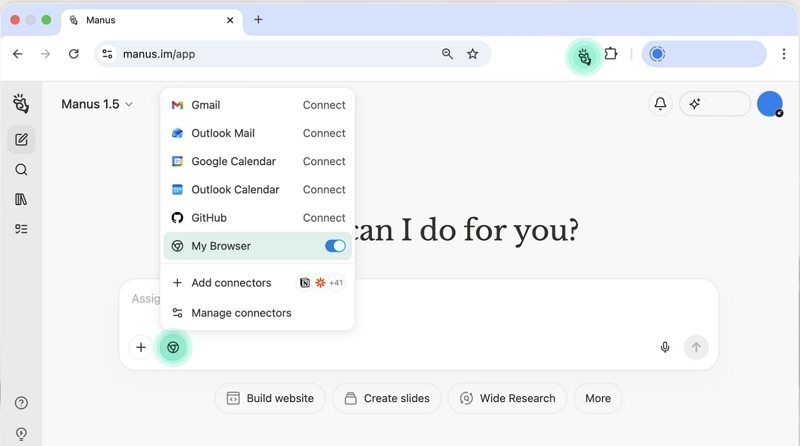Close the Manus tab
This screenshot has height=446, width=800.
(230, 20)
